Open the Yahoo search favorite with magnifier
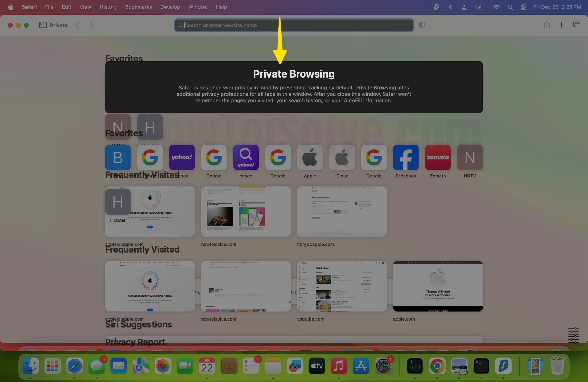This screenshot has height=382, width=588. pos(246,157)
